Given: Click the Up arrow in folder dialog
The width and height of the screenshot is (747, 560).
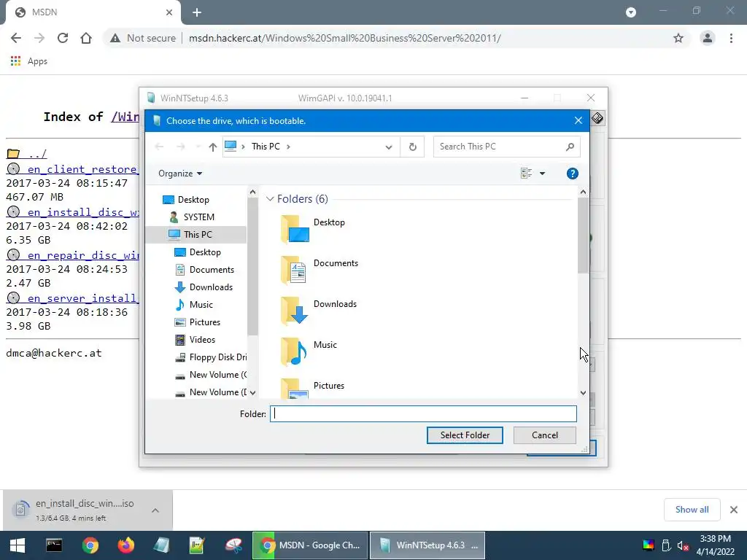Looking at the screenshot, I should [x=212, y=147].
